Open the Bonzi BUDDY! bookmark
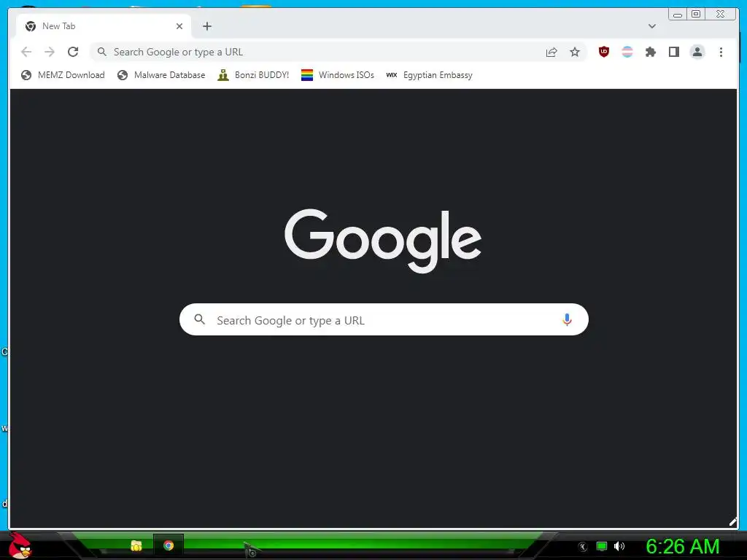The image size is (747, 560). 253,75
